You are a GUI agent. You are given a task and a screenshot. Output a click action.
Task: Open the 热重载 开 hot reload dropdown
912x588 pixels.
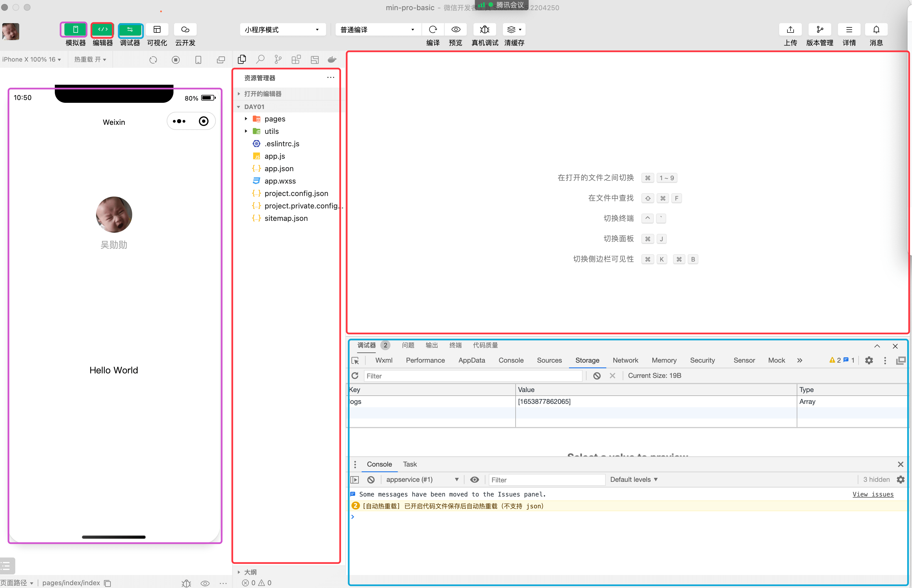click(90, 60)
